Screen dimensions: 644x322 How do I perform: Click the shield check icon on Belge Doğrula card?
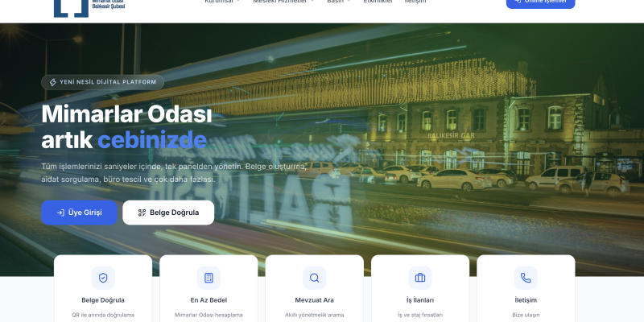click(x=103, y=278)
